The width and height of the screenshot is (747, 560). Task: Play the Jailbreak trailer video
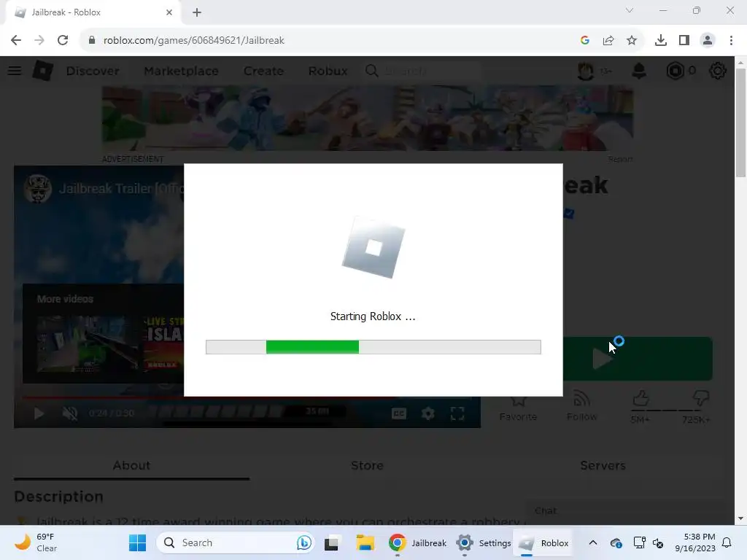39,413
